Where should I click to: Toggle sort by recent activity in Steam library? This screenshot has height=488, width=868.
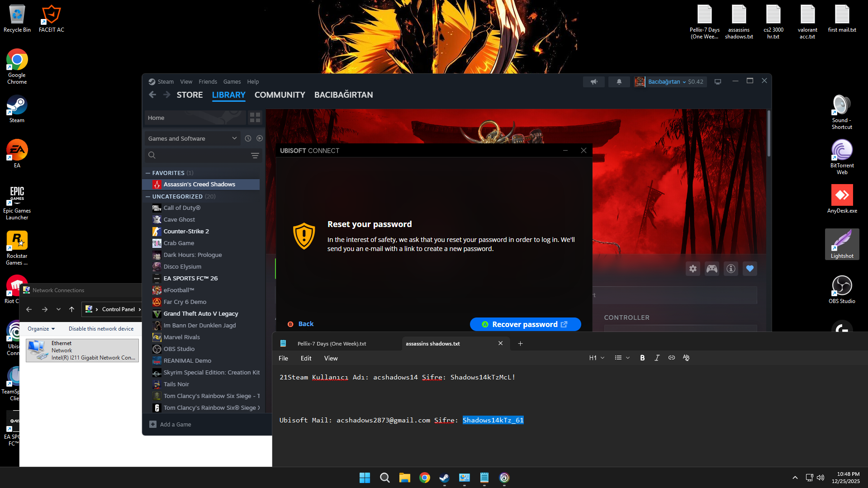point(248,138)
